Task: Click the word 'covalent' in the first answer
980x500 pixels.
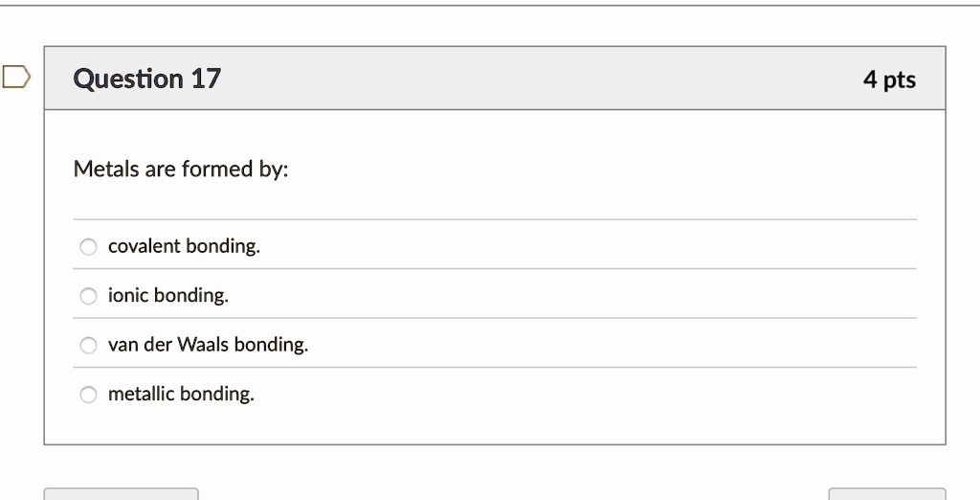Action: [x=144, y=246]
